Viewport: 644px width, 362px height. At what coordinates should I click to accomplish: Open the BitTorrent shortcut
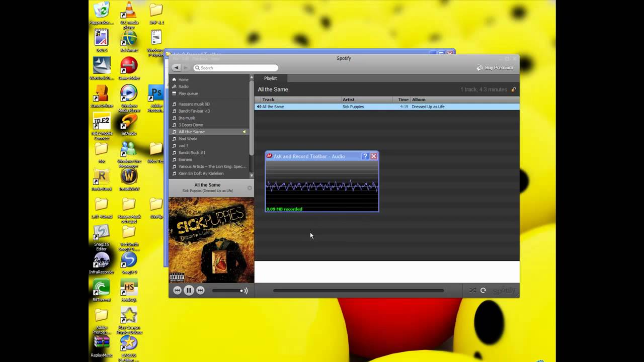(101, 290)
